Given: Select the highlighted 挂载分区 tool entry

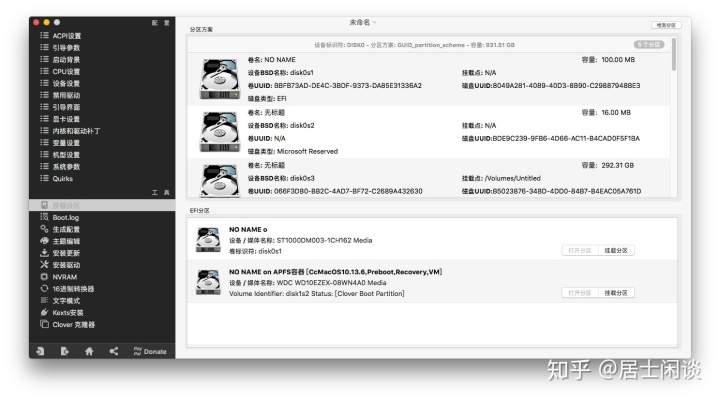Looking at the screenshot, I should coord(102,205).
